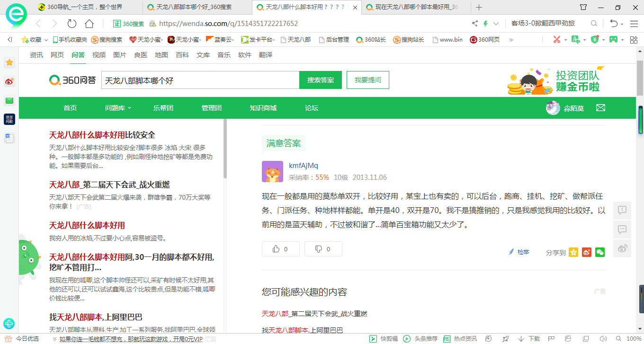Open dropdown arrow next to scissors tool
644x344 pixels.
(565, 40)
